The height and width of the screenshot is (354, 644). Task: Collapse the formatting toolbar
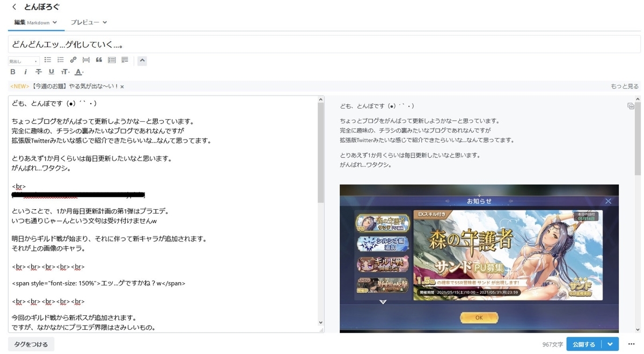pyautogui.click(x=142, y=61)
